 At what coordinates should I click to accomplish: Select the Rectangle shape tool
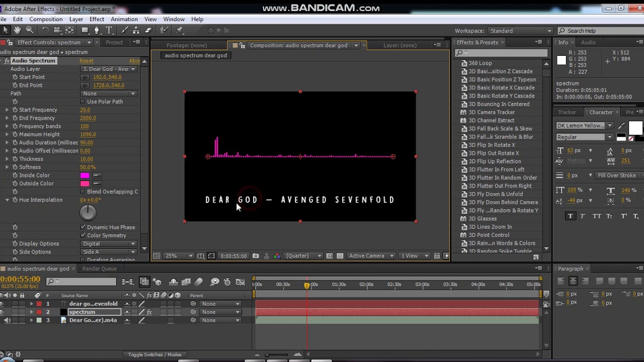pos(85,31)
